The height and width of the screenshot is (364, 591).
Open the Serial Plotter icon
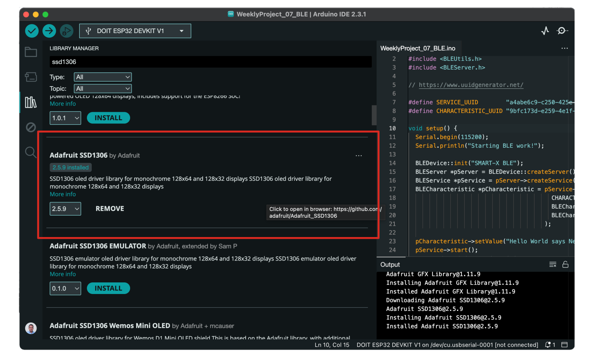[545, 31]
